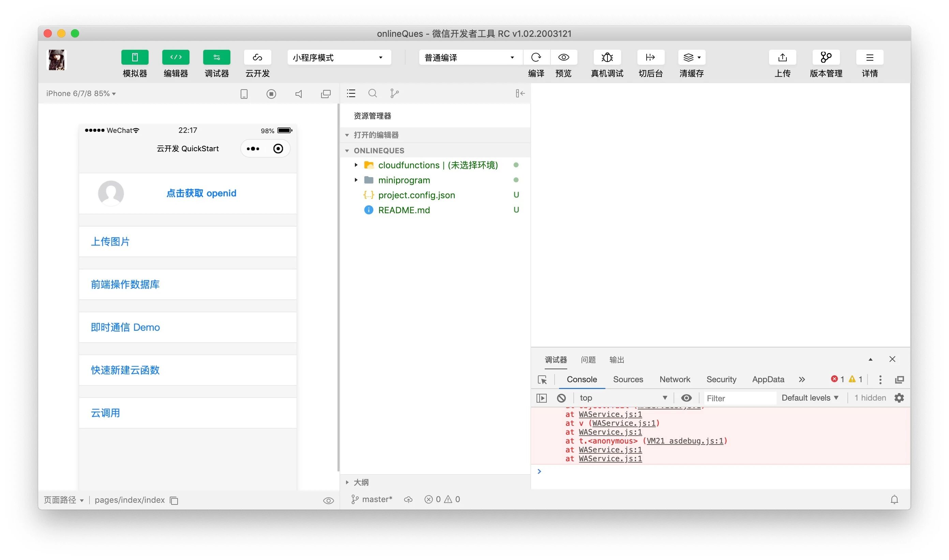
Task: Open the Default levels dropdown
Action: tap(810, 398)
